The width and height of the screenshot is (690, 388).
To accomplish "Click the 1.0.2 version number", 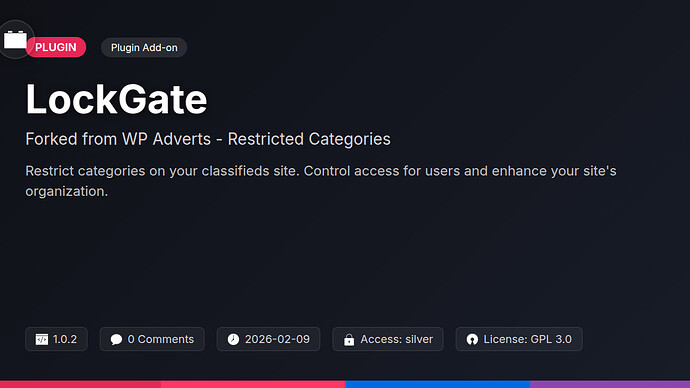I will click(65, 339).
